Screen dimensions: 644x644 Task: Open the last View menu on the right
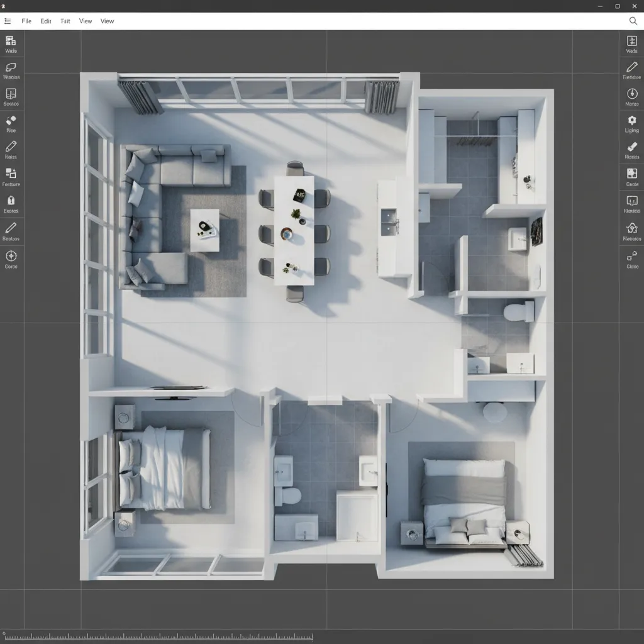pyautogui.click(x=107, y=21)
